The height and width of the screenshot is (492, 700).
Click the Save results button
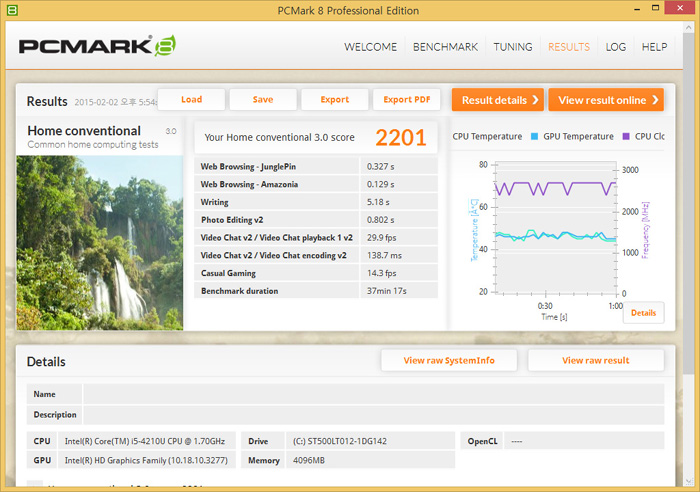(263, 100)
